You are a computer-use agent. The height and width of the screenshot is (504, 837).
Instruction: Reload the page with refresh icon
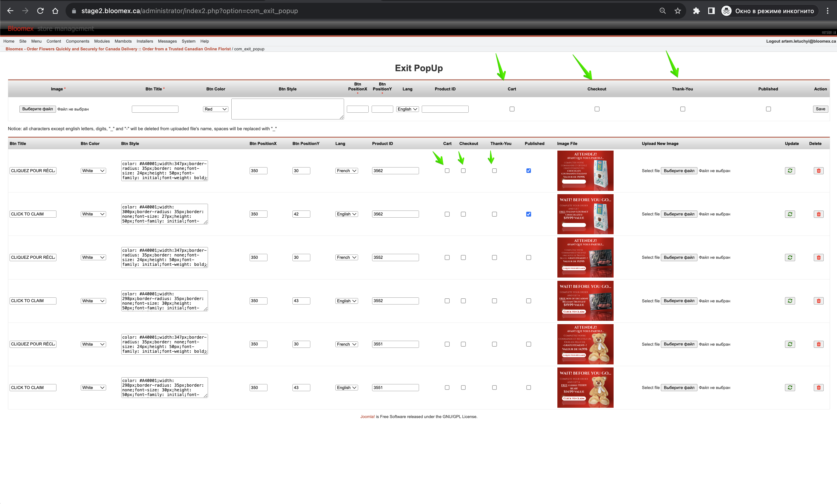pos(40,11)
